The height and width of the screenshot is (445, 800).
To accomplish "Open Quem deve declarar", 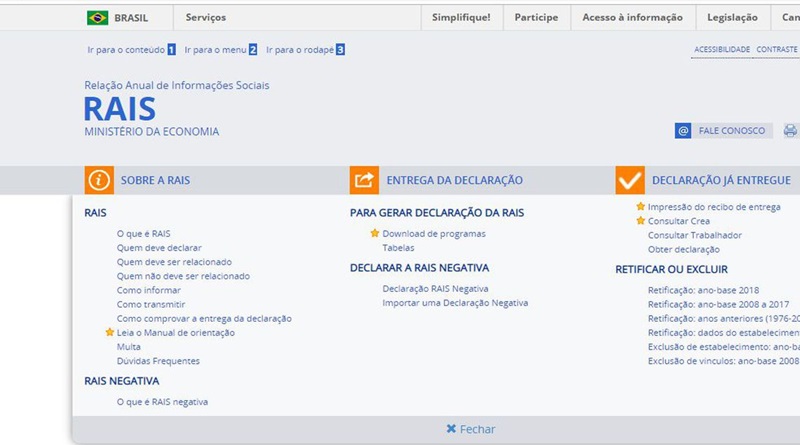I will pyautogui.click(x=159, y=248).
